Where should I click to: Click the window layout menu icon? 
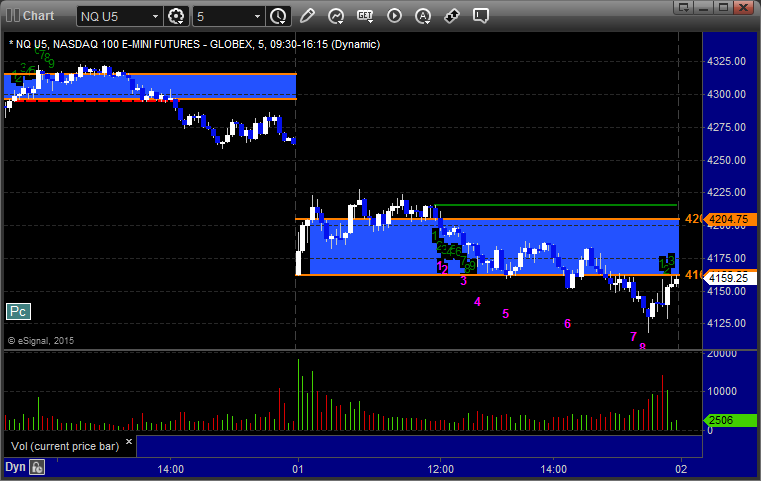684,7
